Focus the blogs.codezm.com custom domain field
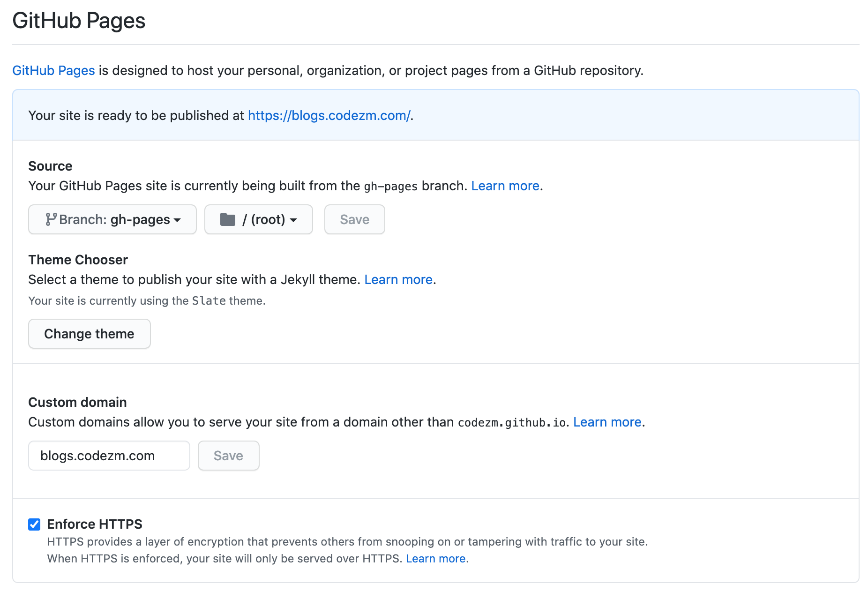Screen dimensions: 868x599 point(109,456)
